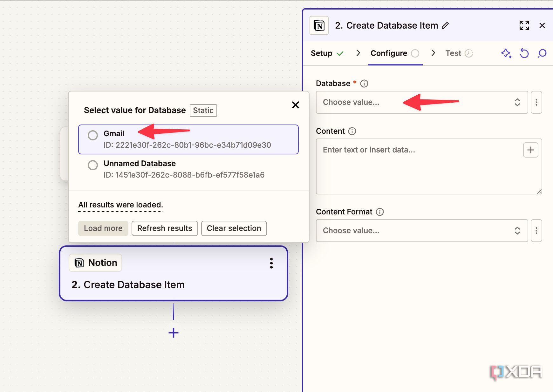Switch to the Test tab
The width and height of the screenshot is (553, 392).
[x=459, y=53]
